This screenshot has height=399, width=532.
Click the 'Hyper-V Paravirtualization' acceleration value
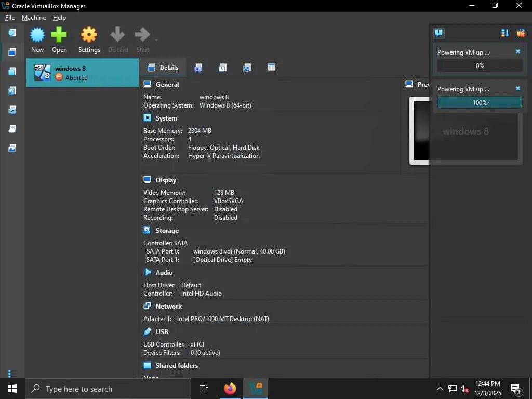coord(223,156)
